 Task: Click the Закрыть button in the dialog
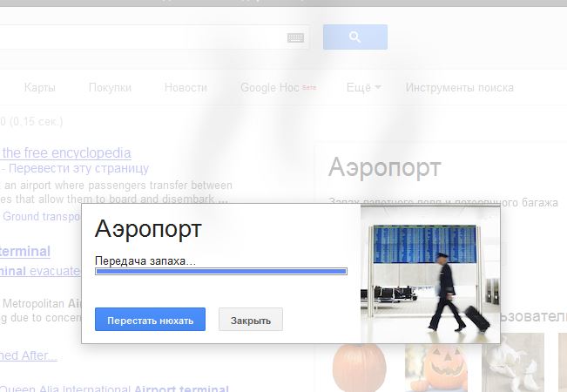click(x=251, y=320)
